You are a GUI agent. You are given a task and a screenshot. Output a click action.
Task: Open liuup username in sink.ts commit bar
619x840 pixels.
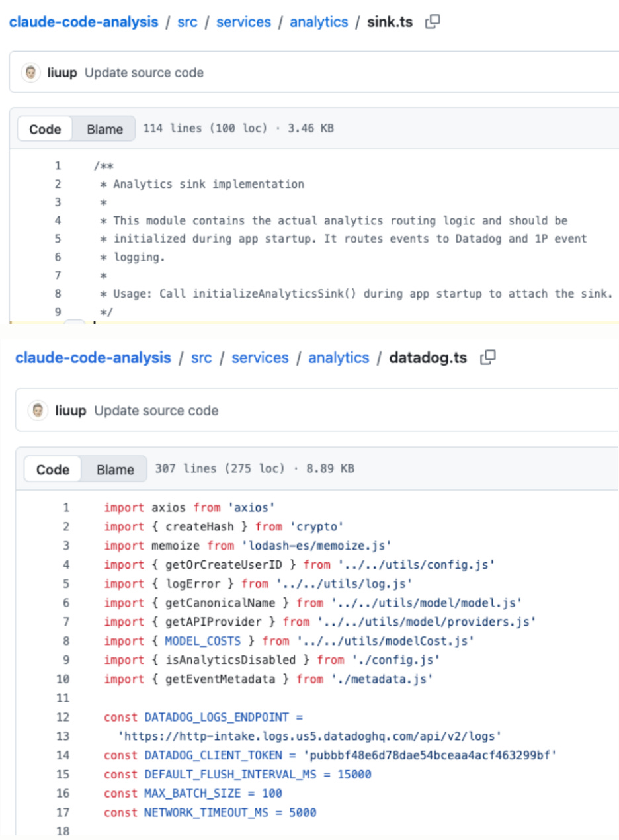(x=63, y=73)
